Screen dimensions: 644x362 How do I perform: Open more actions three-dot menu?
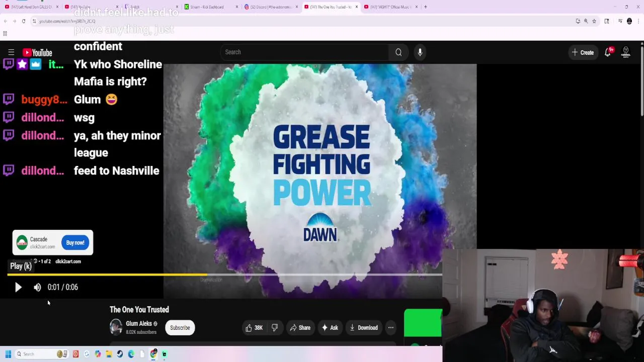pos(391,328)
